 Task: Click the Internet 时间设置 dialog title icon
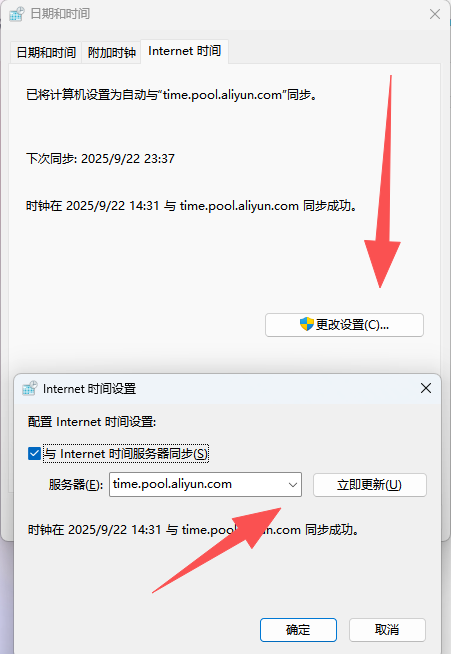point(30,388)
